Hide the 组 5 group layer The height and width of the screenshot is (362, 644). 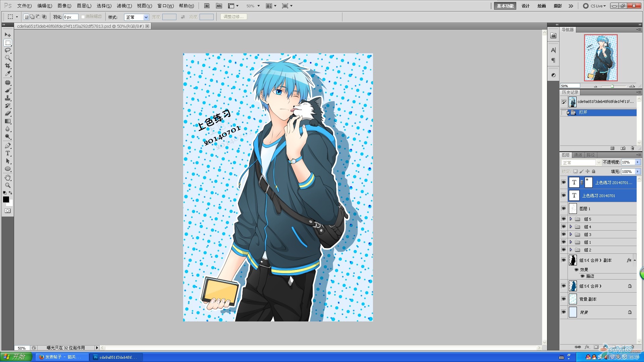563,219
